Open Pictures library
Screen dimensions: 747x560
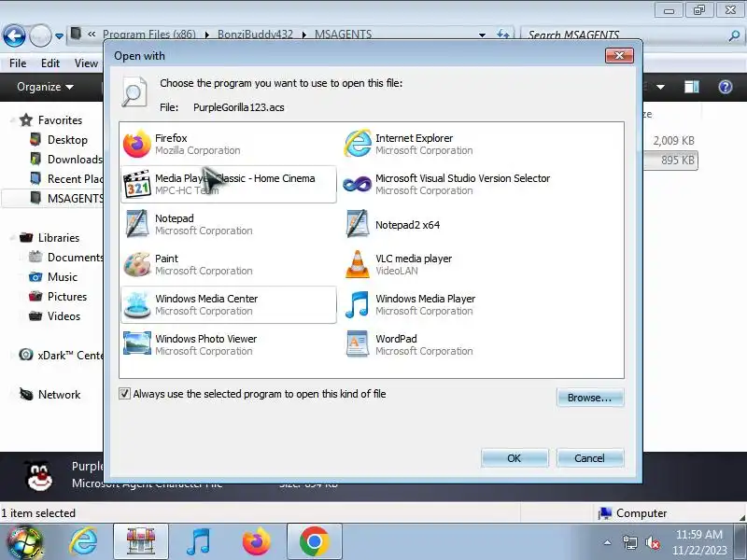(x=67, y=296)
